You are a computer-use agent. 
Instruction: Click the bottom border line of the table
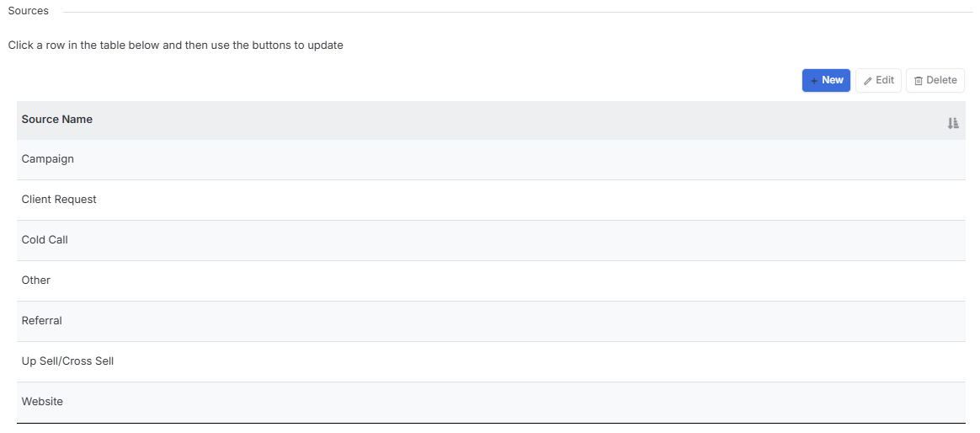click(x=491, y=423)
